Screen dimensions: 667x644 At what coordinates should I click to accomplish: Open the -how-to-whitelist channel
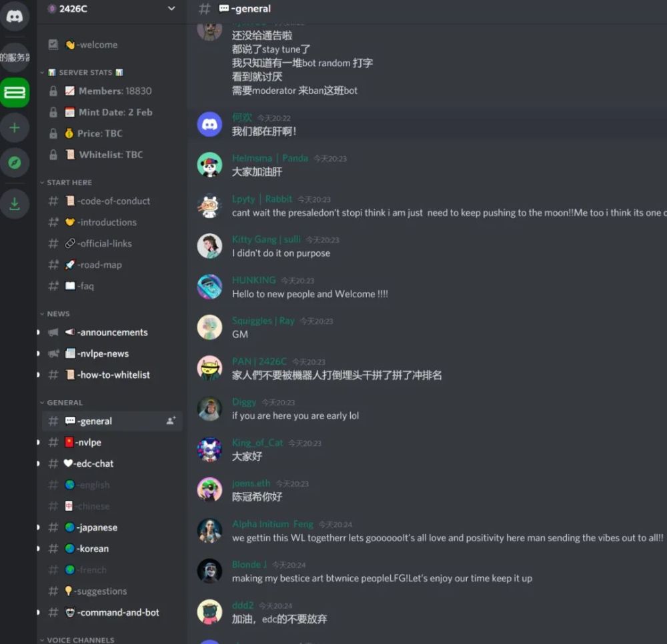(x=112, y=375)
